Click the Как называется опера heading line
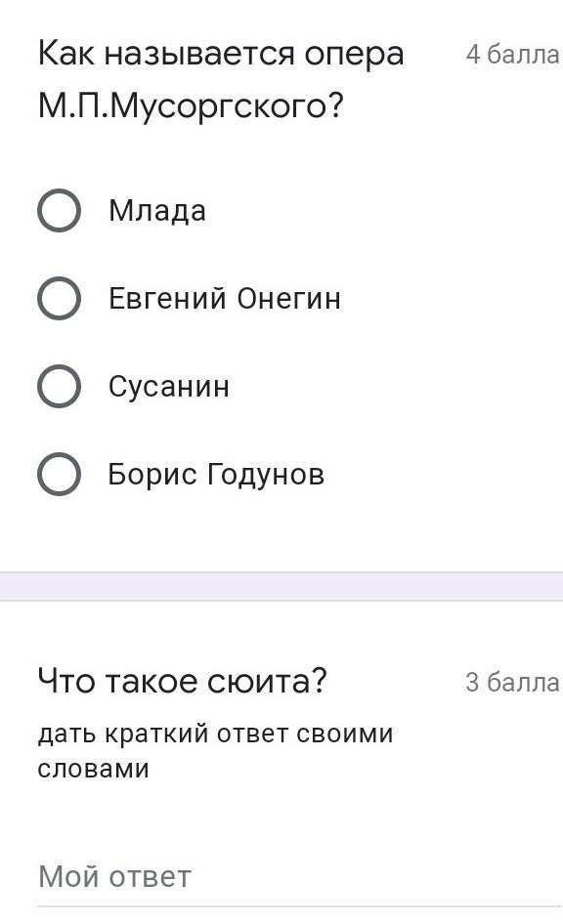Image resolution: width=563 pixels, height=924 pixels. [221, 54]
